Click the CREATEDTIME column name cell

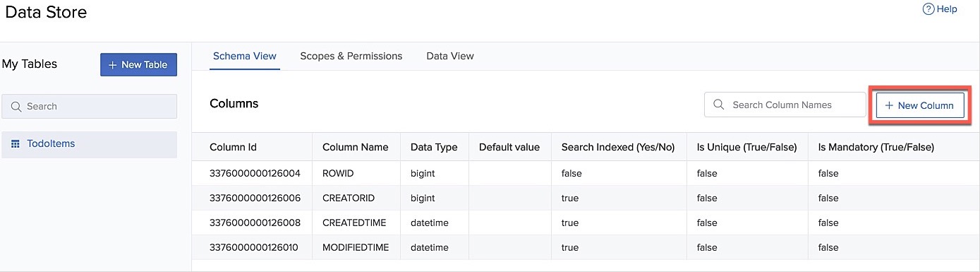(354, 223)
